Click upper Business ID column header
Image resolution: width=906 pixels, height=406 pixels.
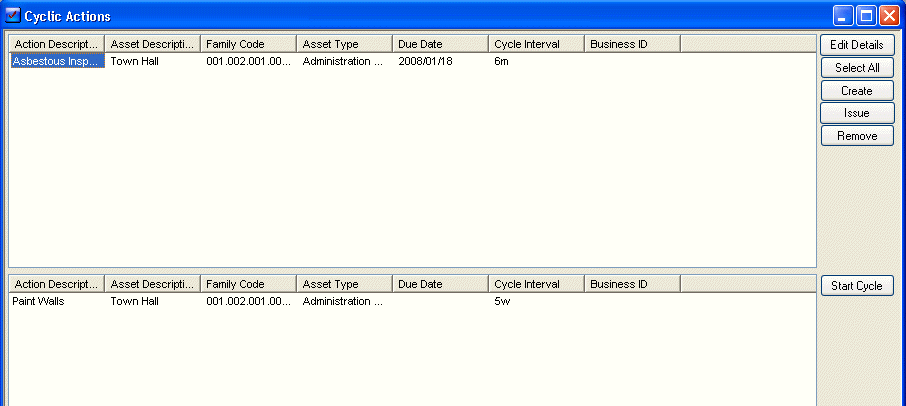tap(632, 44)
